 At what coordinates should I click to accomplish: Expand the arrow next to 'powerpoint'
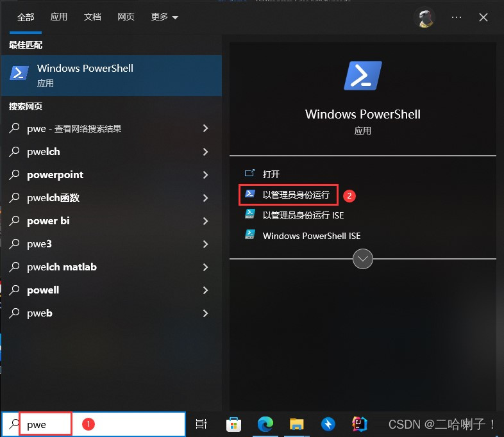pos(206,175)
